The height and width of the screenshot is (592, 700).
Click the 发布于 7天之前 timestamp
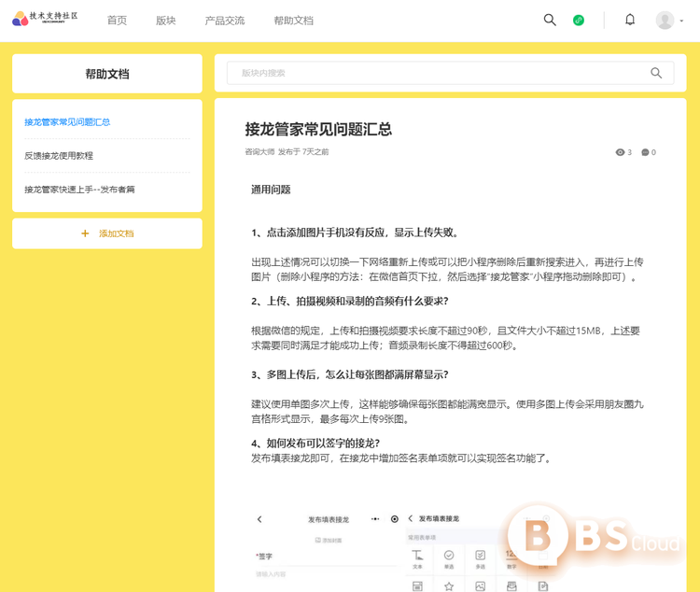tap(303, 152)
